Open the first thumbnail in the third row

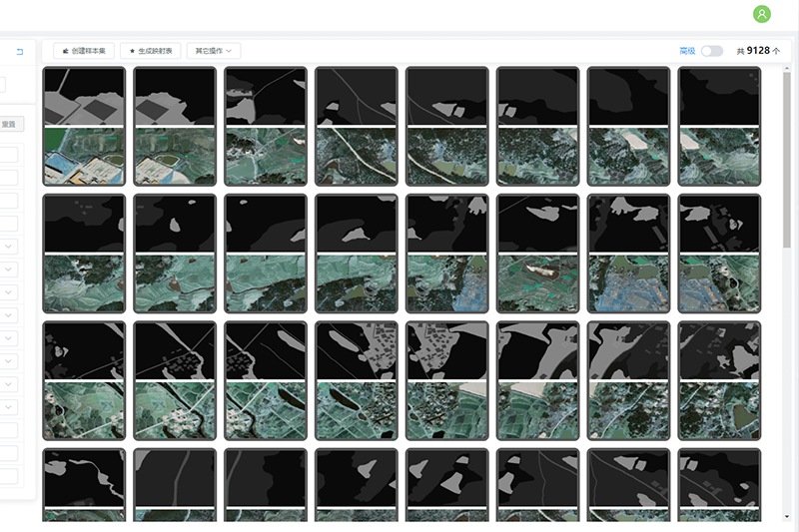coord(84,380)
